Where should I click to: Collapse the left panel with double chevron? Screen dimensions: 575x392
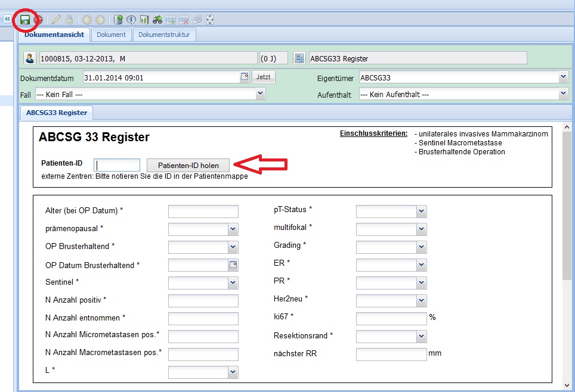[7, 19]
